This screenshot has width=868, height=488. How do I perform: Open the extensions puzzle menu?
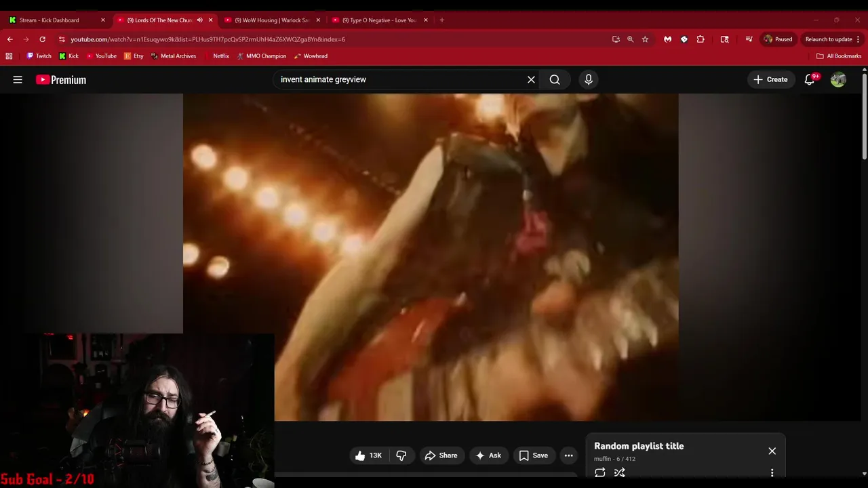[701, 39]
